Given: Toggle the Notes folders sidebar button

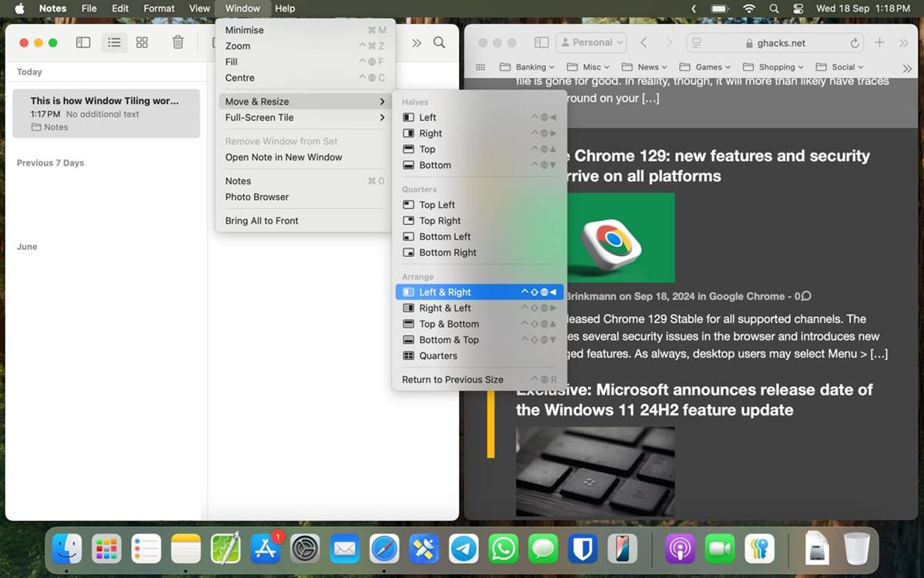Looking at the screenshot, I should (83, 42).
